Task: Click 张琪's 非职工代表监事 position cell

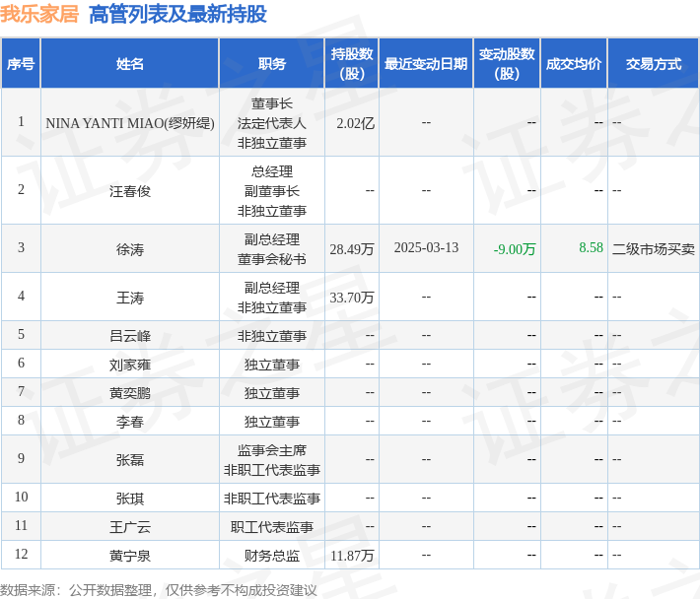Action: (272, 499)
